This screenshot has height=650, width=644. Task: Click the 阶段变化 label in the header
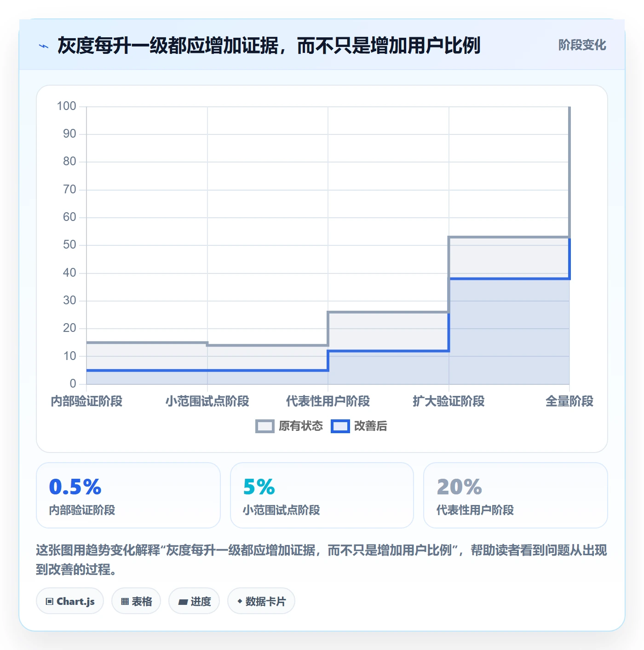(x=582, y=45)
